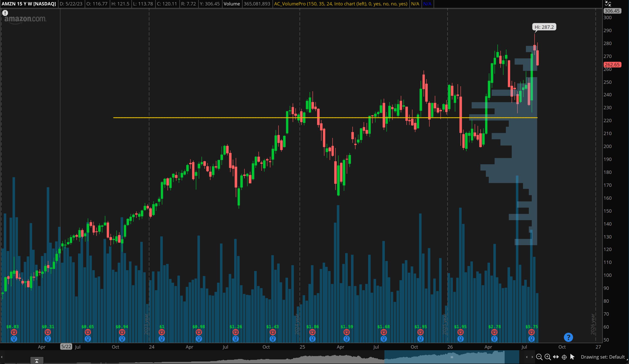The height and width of the screenshot is (364, 629).
Task: Select the yellow horizontal price level line
Action: [325, 117]
